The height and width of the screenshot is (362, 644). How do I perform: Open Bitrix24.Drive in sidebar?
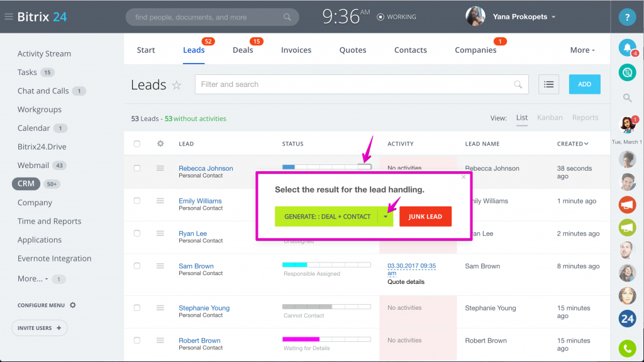[42, 147]
